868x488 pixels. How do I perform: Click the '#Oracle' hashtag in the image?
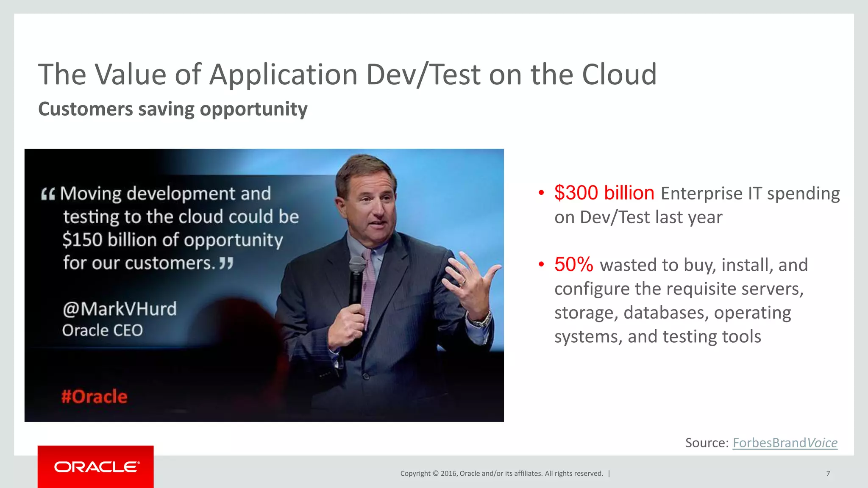(94, 396)
